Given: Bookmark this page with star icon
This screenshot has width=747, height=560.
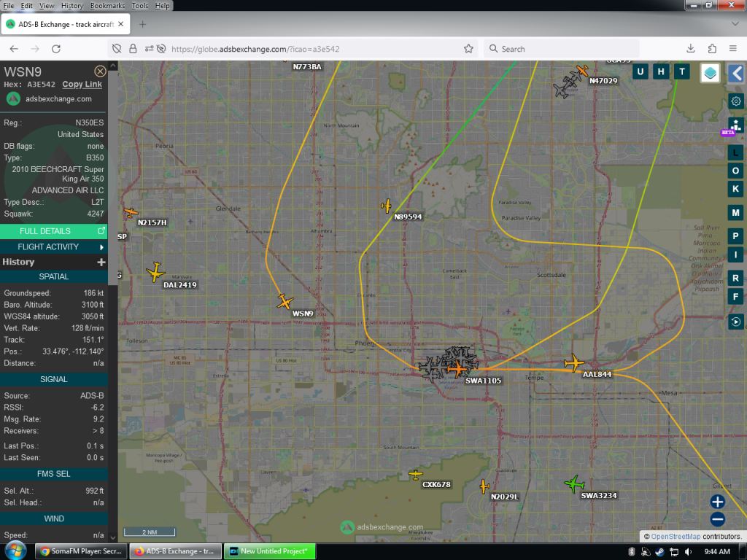Looking at the screenshot, I should coord(469,49).
